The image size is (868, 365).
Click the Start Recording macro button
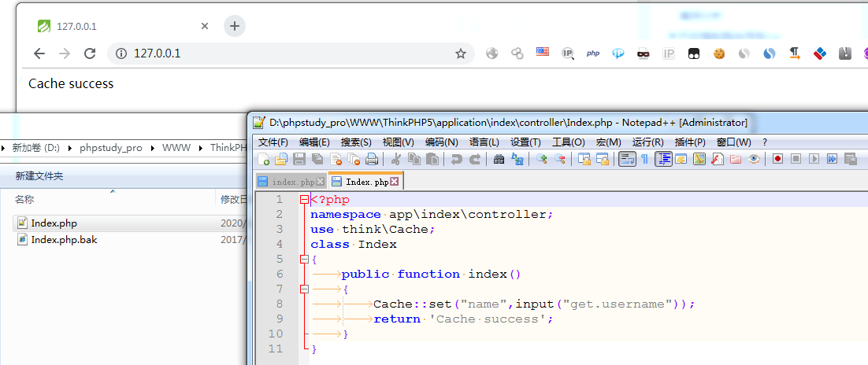pos(777,159)
